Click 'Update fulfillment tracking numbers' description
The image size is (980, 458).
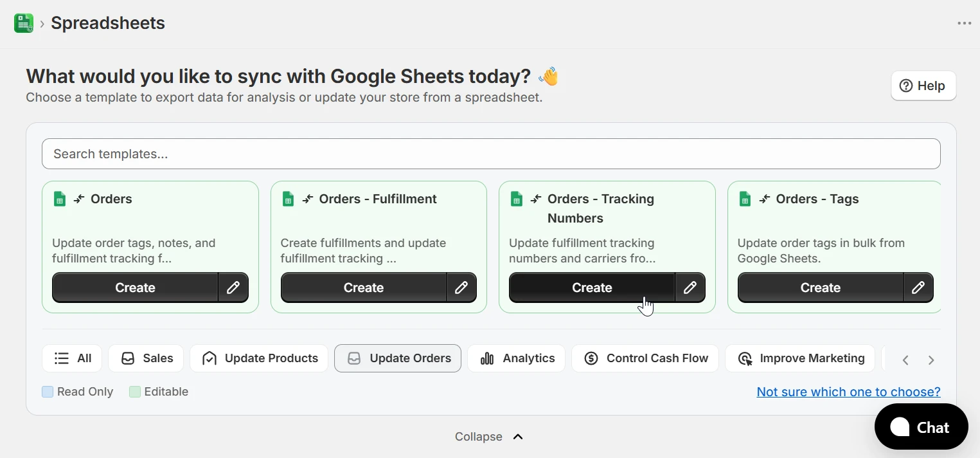coord(582,251)
